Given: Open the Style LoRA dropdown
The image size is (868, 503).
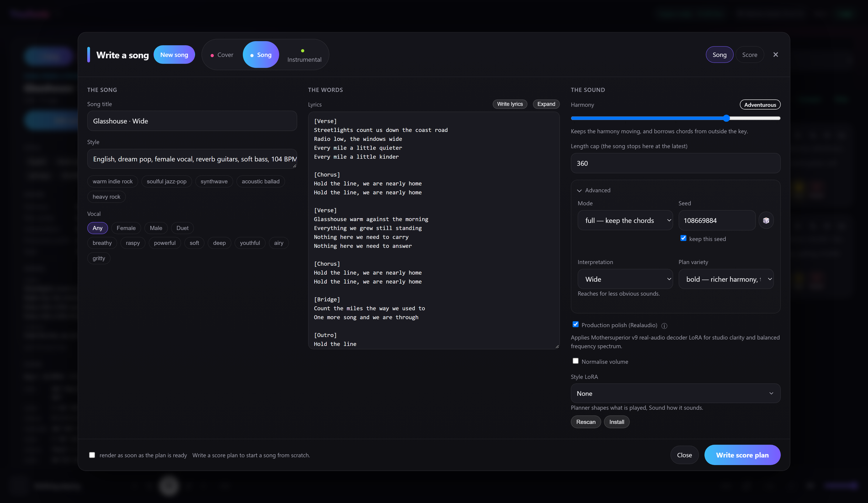Looking at the screenshot, I should click(x=675, y=393).
